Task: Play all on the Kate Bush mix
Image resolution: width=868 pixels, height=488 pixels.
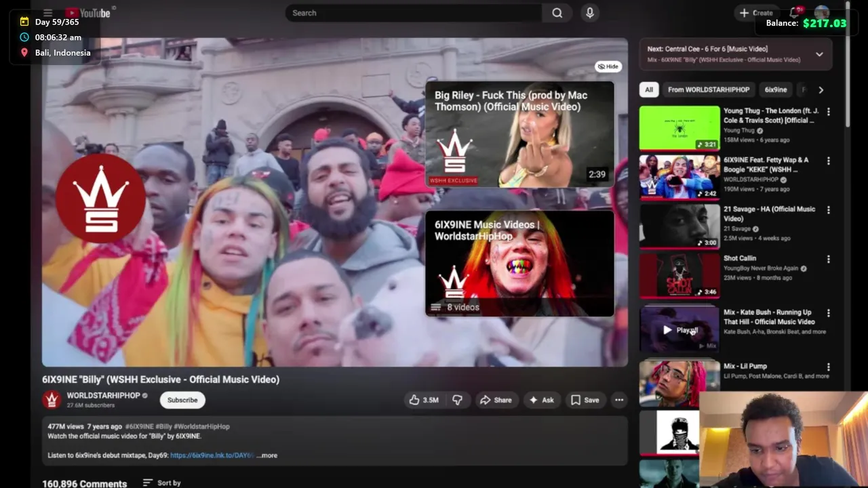Action: 680,330
